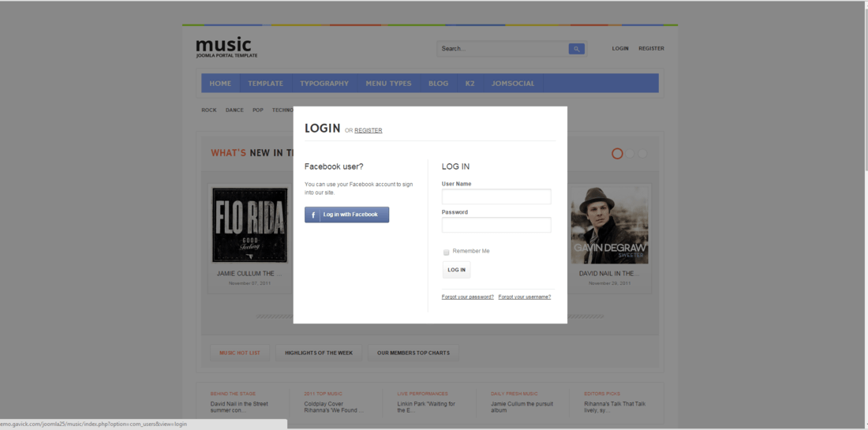Open JAMIE CULLUM THE... article title

point(249,273)
